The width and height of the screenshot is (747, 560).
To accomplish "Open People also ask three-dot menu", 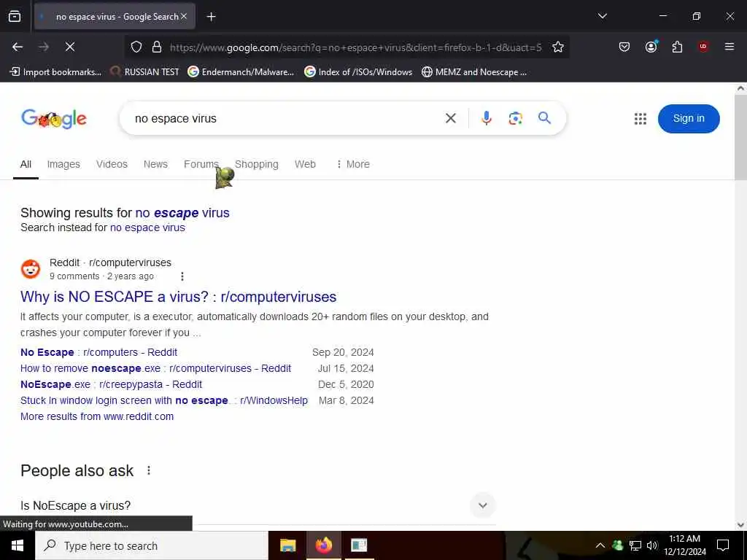I will click(x=149, y=470).
